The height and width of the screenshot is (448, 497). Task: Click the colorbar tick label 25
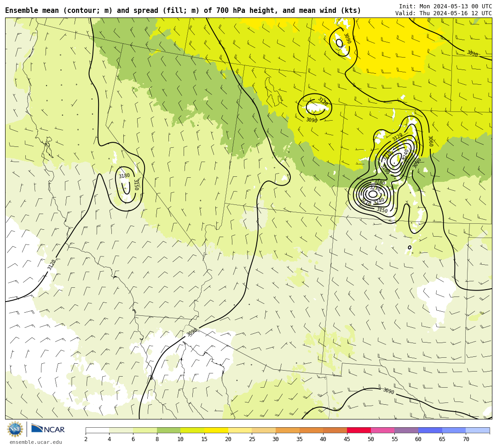[x=252, y=439]
